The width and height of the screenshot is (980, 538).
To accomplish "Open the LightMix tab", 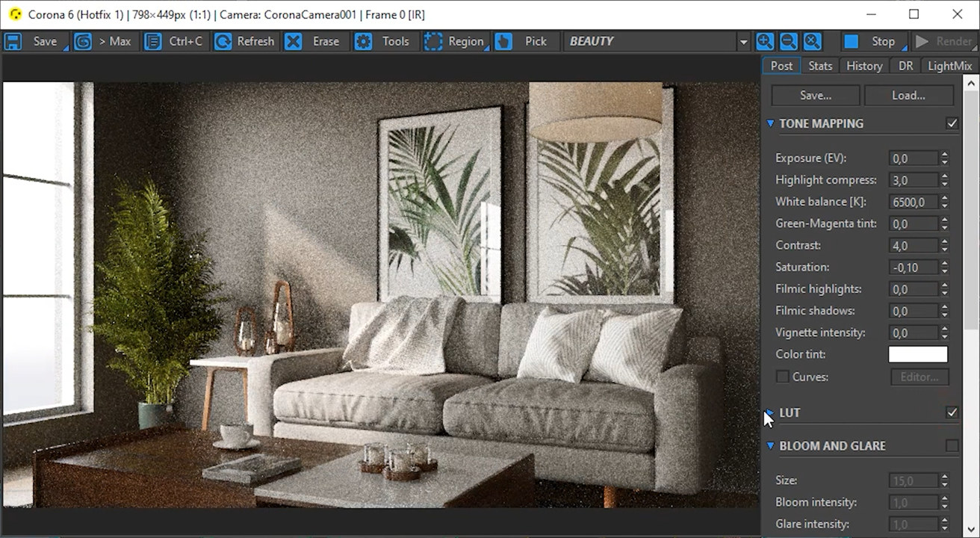I will tap(949, 66).
